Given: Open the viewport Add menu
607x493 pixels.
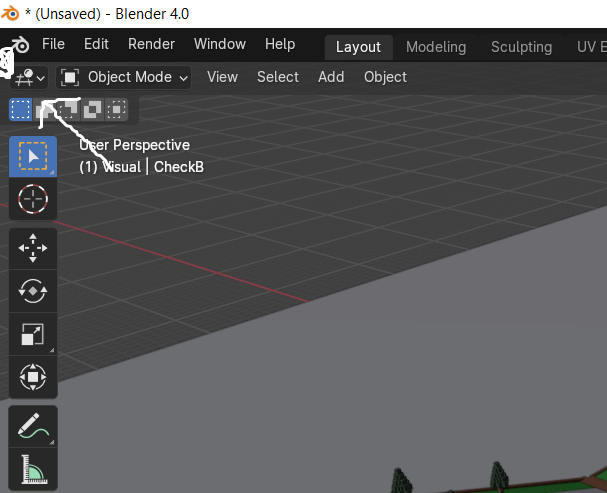Looking at the screenshot, I should 331,77.
